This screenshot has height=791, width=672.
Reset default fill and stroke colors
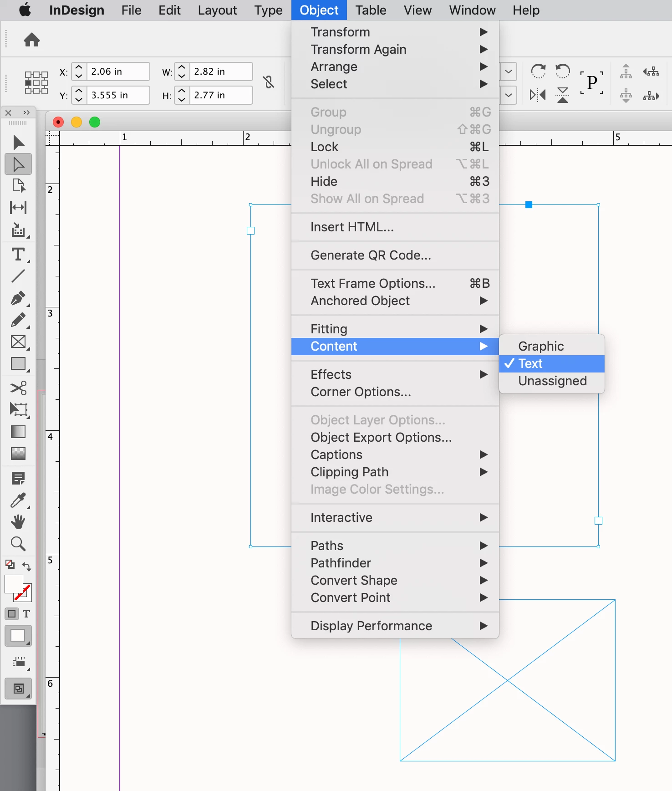10,564
